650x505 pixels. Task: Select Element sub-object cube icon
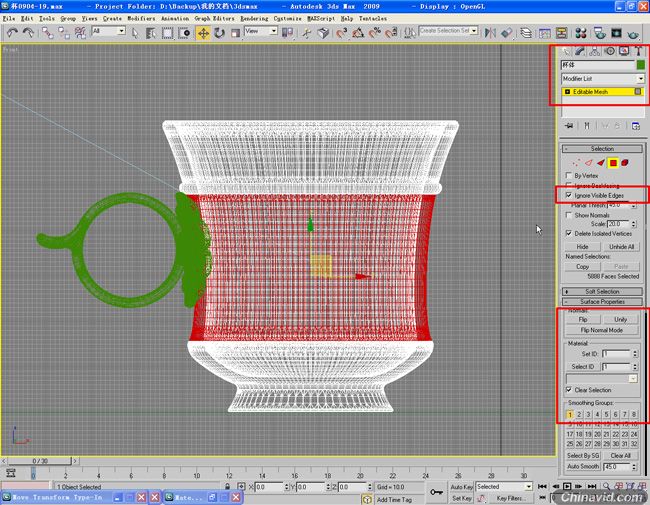click(x=625, y=163)
